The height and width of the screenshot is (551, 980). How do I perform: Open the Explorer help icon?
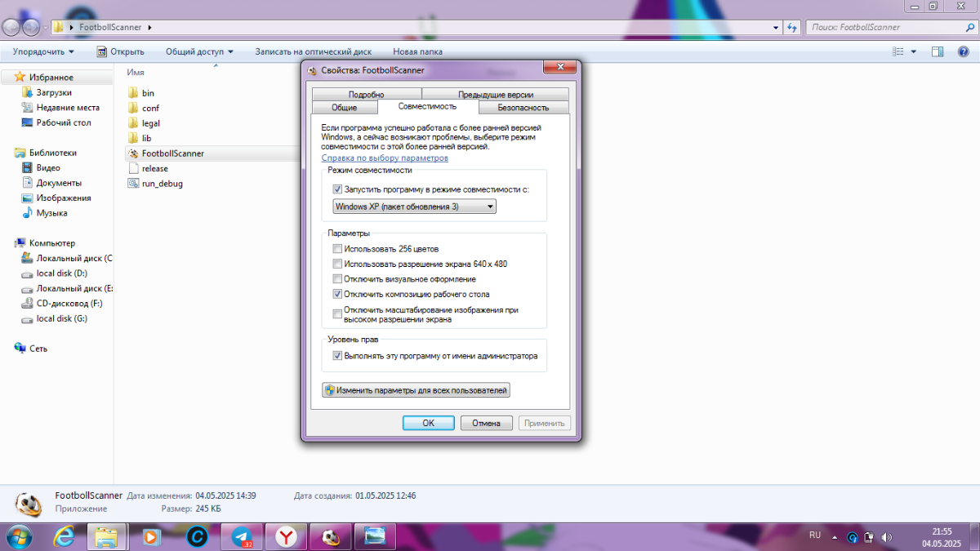click(962, 51)
